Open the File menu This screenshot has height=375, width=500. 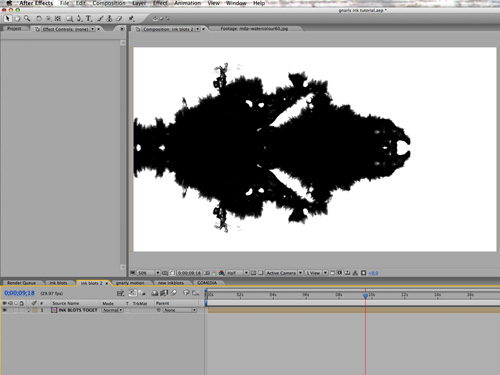[64, 3]
